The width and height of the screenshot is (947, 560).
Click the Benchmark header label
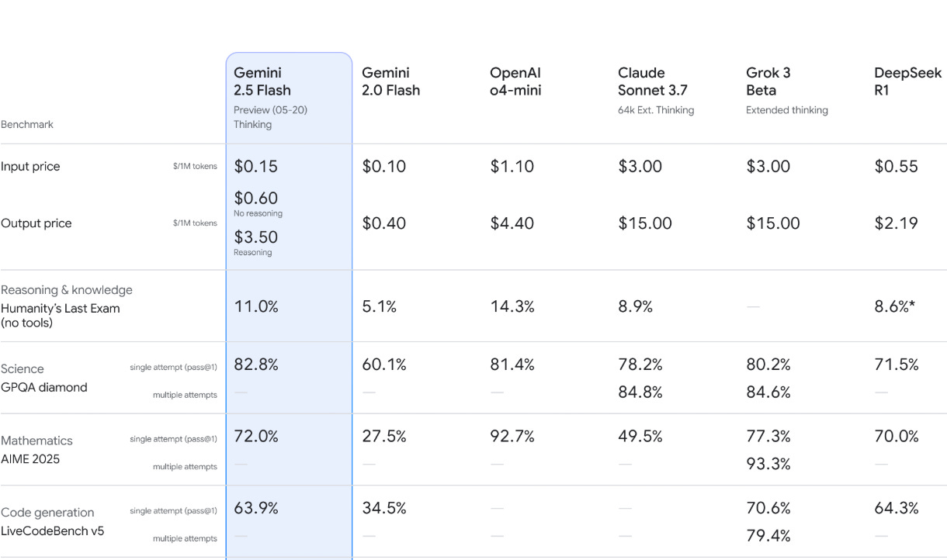tap(27, 124)
